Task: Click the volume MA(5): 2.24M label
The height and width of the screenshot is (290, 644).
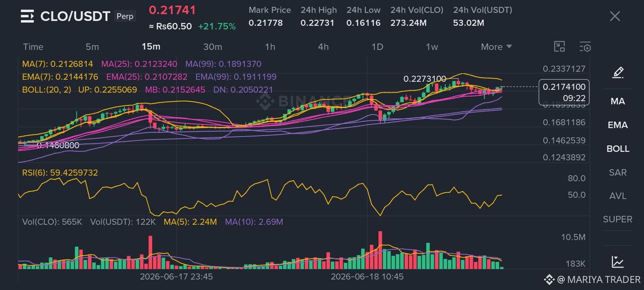Action: 190,222
